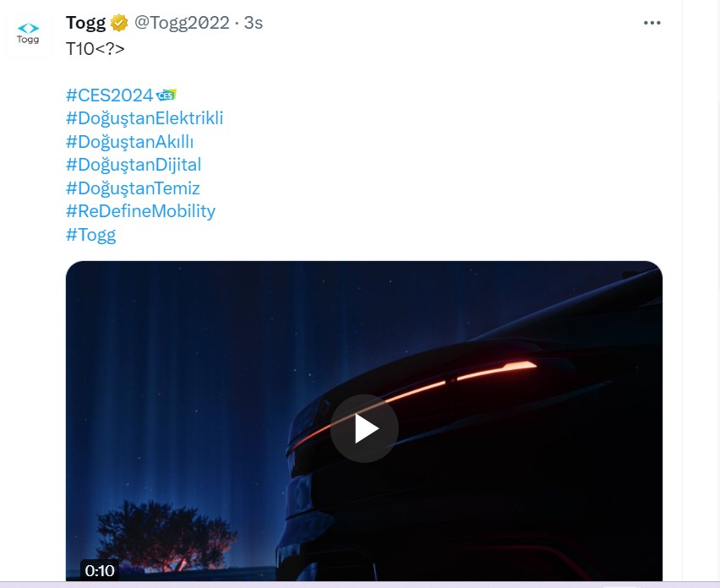
Task: Click the 0:10 video duration badge
Action: click(x=100, y=570)
